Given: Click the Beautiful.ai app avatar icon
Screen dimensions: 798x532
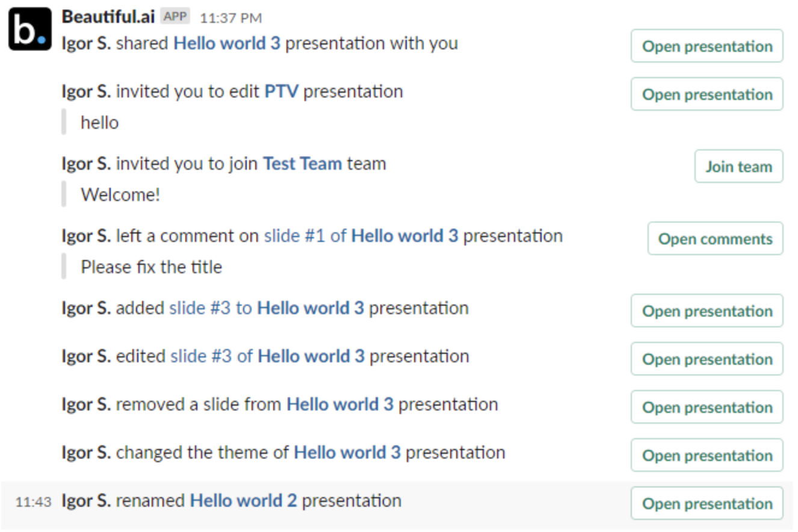Looking at the screenshot, I should [x=30, y=29].
